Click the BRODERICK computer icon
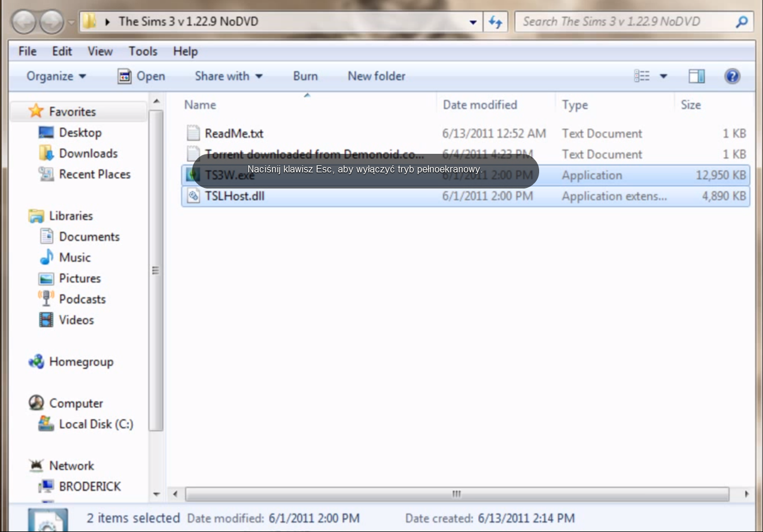This screenshot has height=532, width=763. tap(46, 486)
